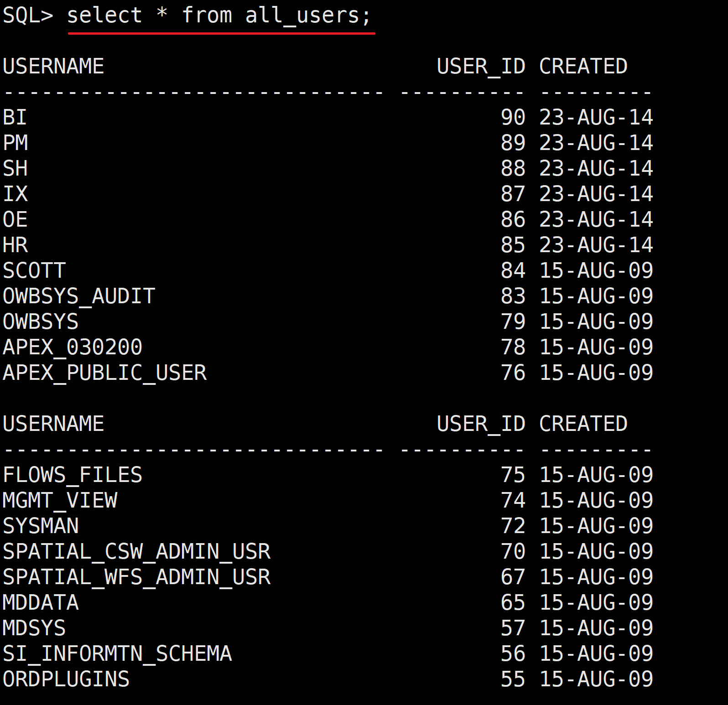
Task: Click the APEX_PUBLIC_USER username text
Action: 104,373
